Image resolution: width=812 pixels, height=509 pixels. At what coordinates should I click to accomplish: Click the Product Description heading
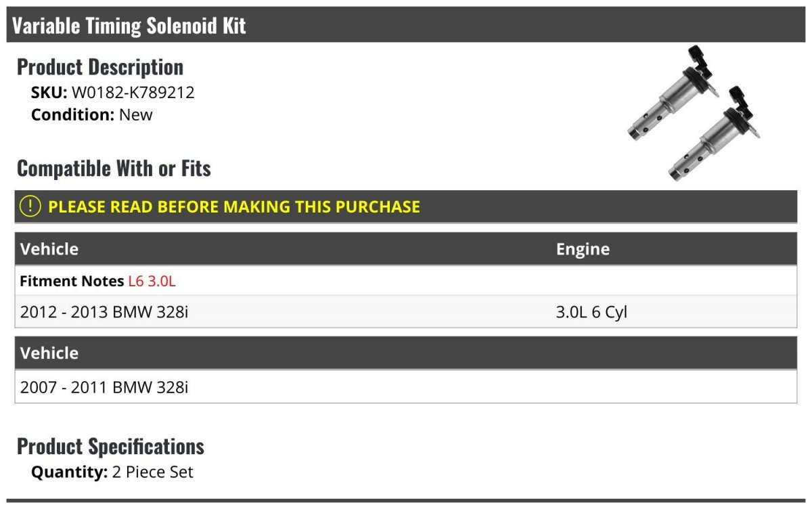pyautogui.click(x=100, y=67)
